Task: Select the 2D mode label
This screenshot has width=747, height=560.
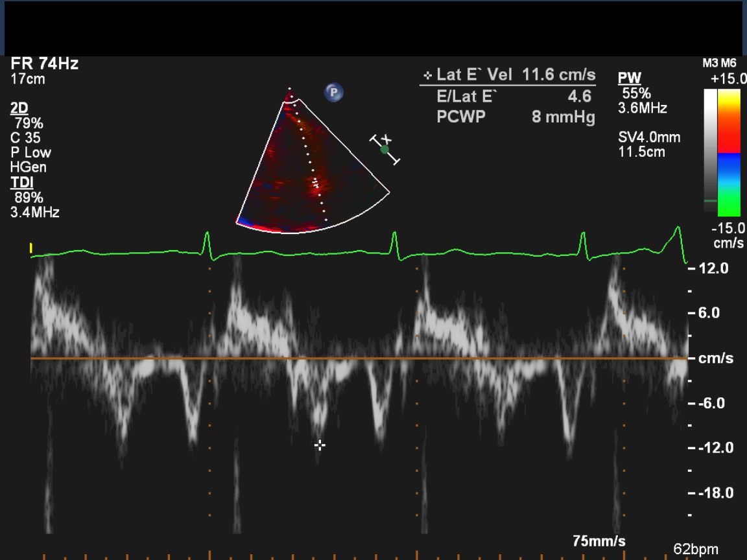Action: coord(19,108)
